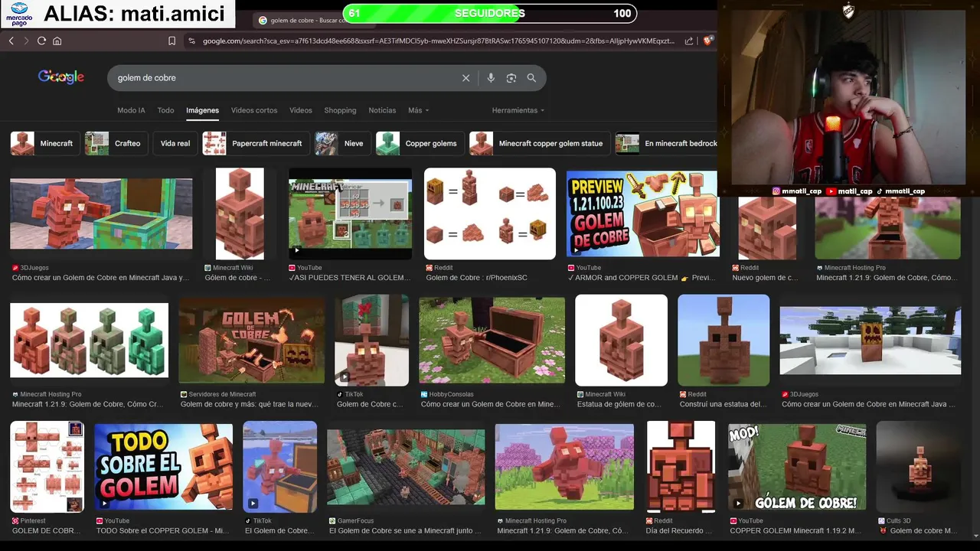Reload the page with the refresh icon

[x=41, y=41]
